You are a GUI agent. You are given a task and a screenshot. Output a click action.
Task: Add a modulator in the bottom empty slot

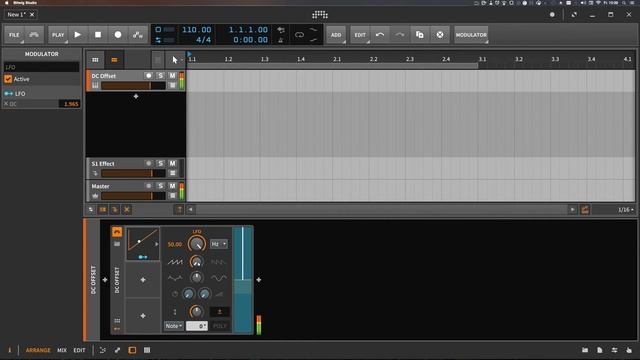(143, 316)
